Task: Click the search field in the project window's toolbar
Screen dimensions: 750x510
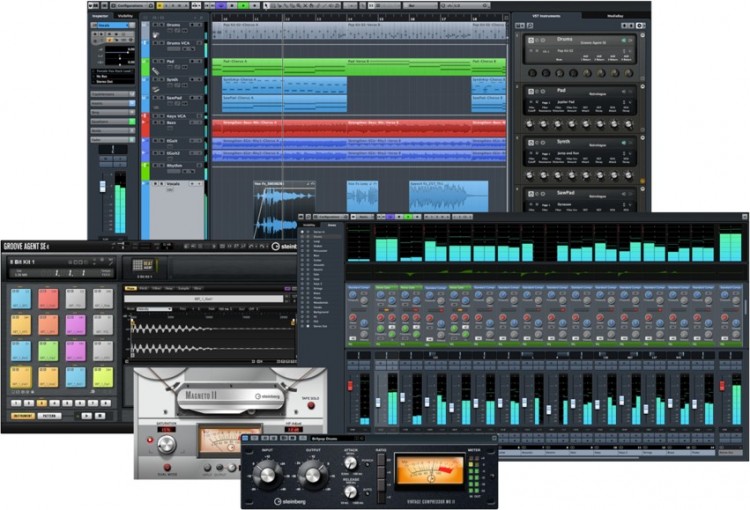Action: tap(467, 6)
